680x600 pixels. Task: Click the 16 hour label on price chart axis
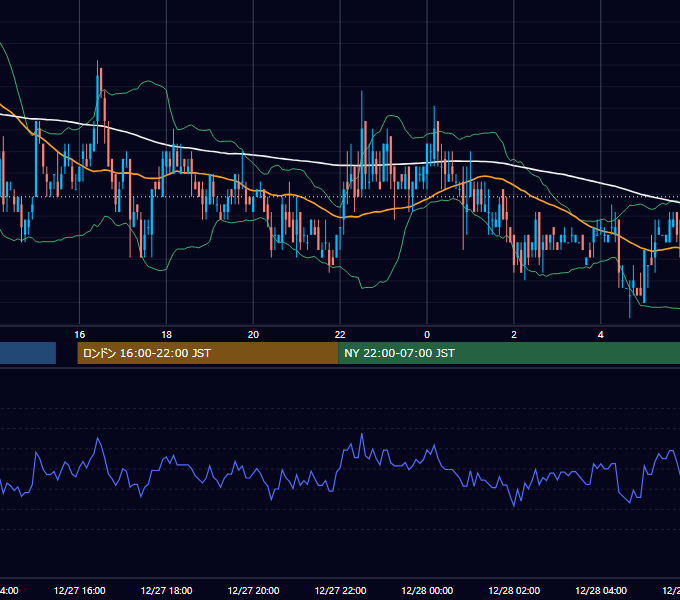[x=80, y=335]
